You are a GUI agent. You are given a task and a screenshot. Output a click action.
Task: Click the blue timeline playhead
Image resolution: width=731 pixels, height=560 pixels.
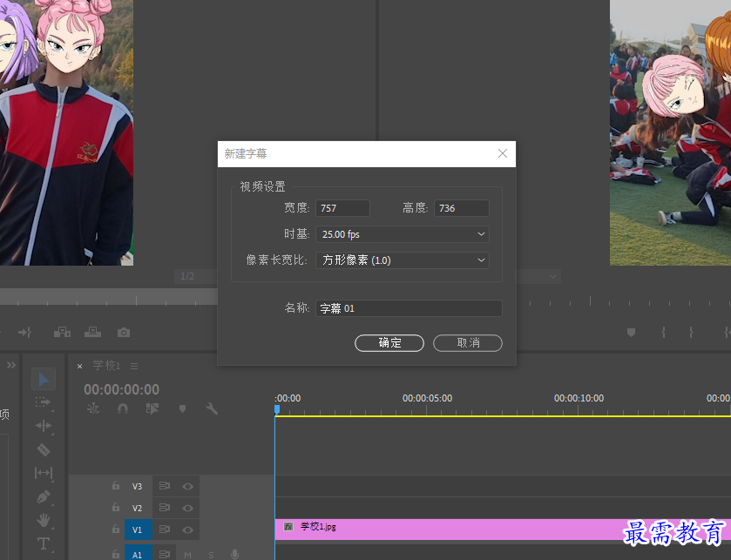(x=277, y=409)
